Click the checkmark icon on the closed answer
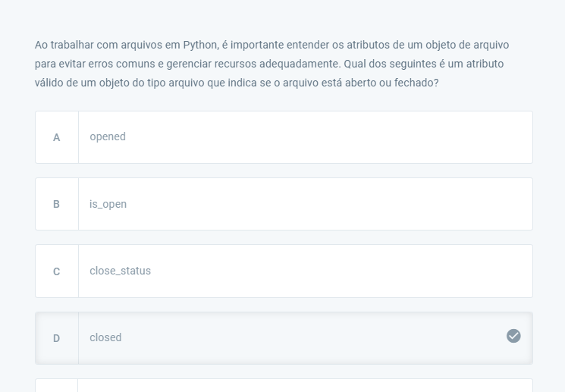Viewport: 565px width, 392px height. pos(513,336)
